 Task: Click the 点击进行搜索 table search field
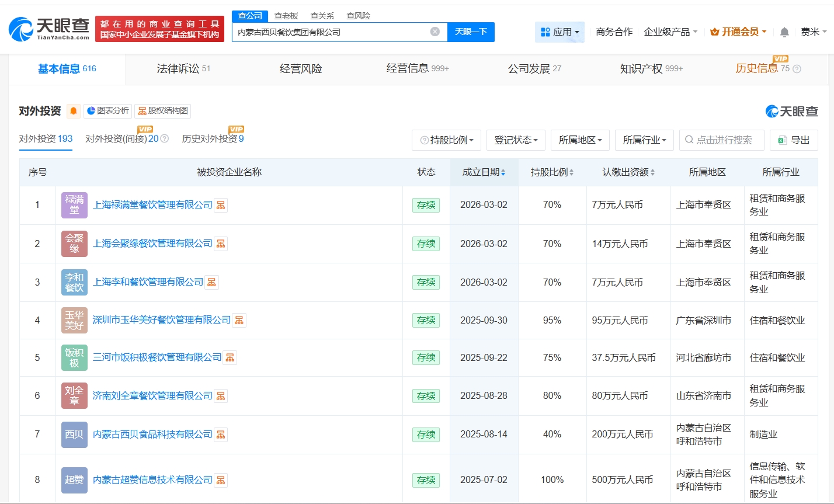pos(724,140)
